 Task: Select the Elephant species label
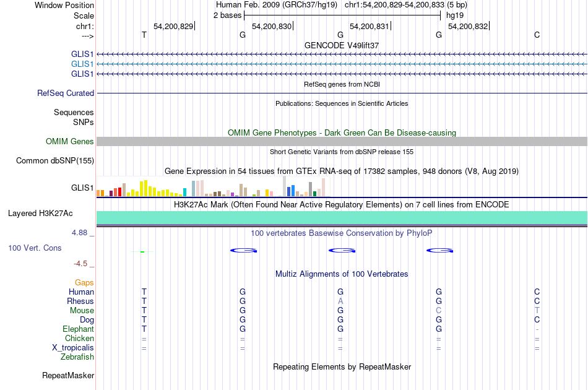[79, 329]
